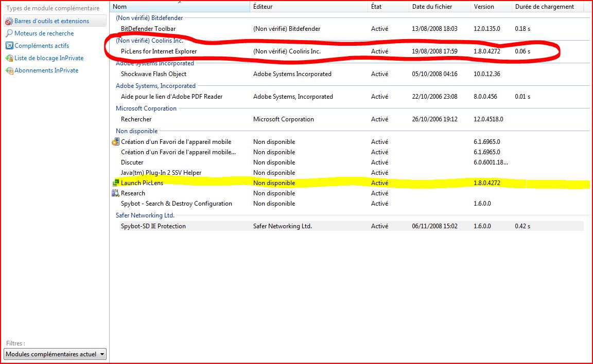Viewport: 593px width, 364px height.
Task: Open Barres d'outils et extensions gear icon
Action: [9, 21]
